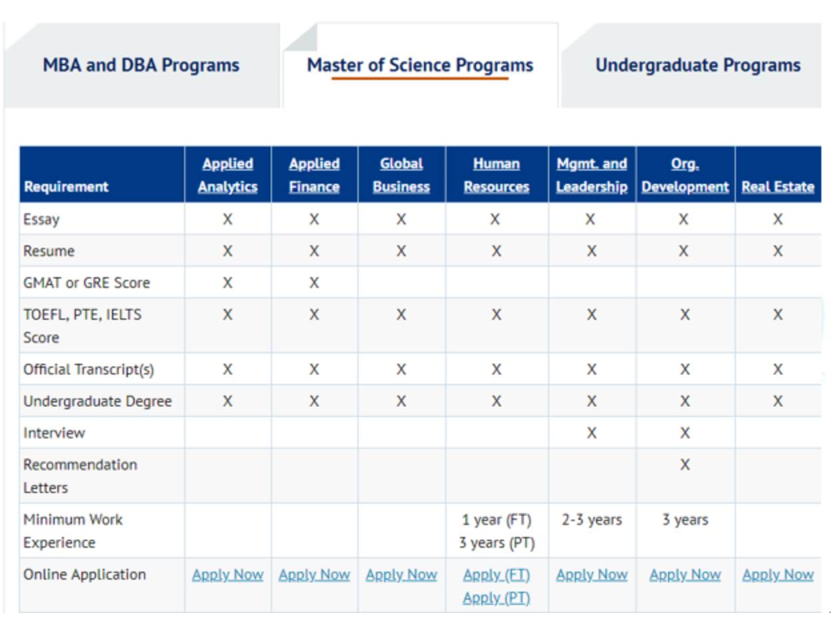Viewport: 840px width, 625px height.
Task: Switch to MBA and DBA Programs tab
Action: tap(141, 65)
